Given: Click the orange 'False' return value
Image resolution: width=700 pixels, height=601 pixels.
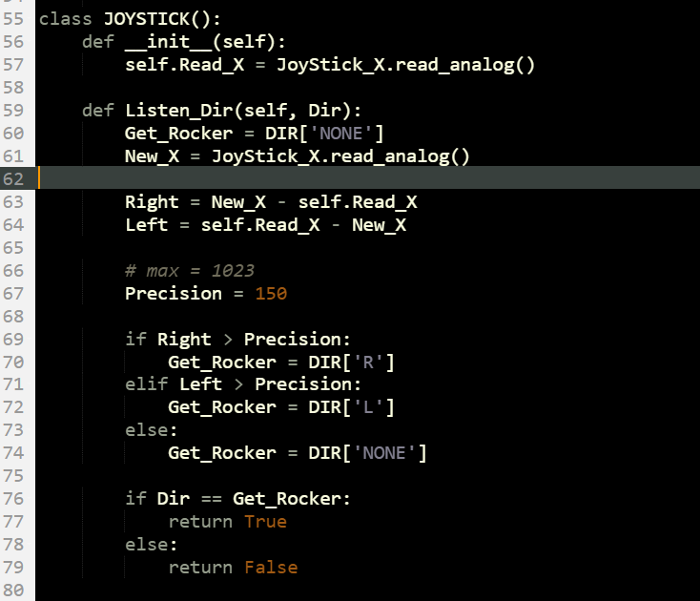Looking at the screenshot, I should click(x=271, y=568).
